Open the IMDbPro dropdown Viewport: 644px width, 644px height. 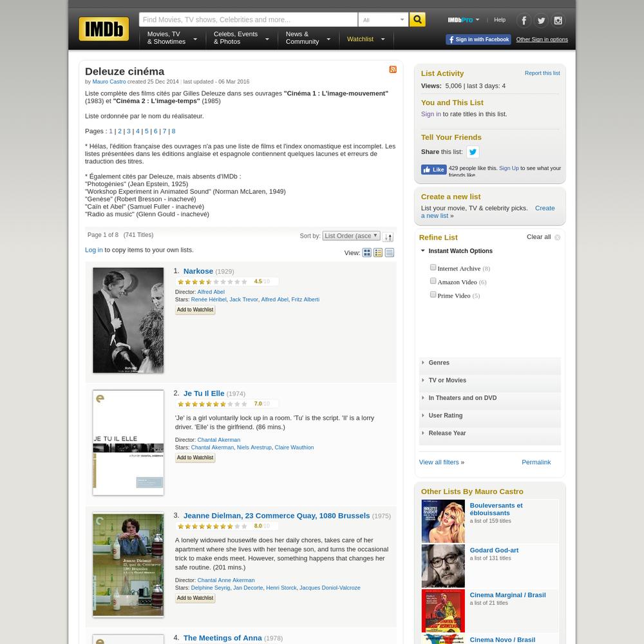[463, 20]
